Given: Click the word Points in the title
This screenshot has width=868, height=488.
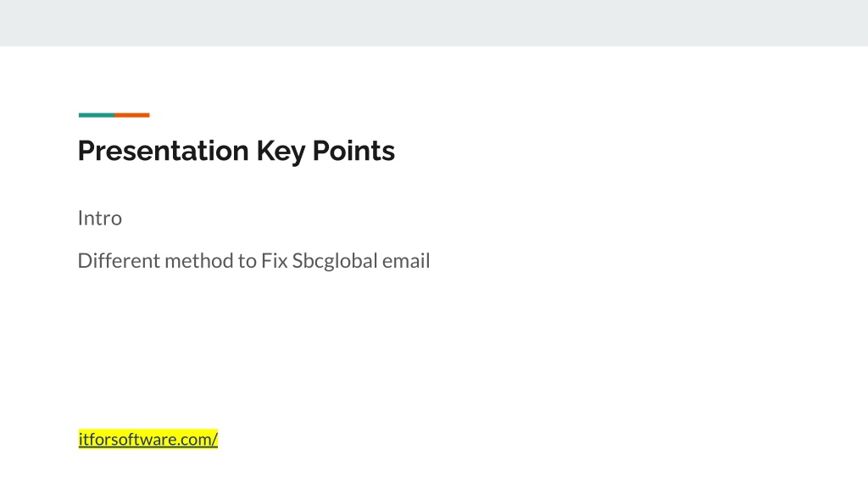Looking at the screenshot, I should [353, 151].
